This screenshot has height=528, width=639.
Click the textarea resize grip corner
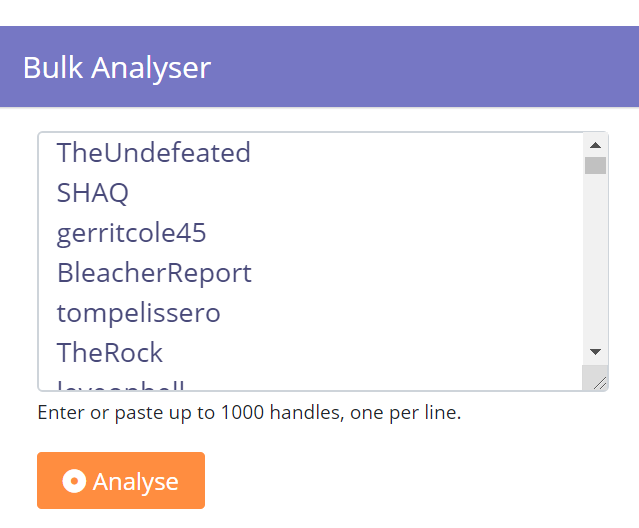599,383
